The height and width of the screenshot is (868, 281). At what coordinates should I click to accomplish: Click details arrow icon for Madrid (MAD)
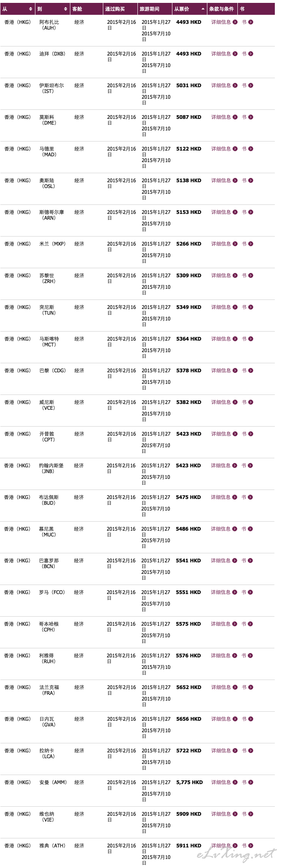[x=235, y=149]
